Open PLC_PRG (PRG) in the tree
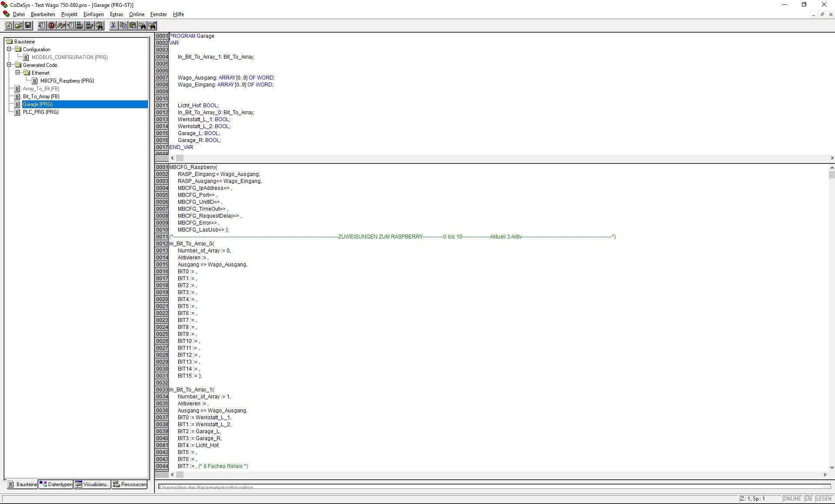The image size is (835, 504). click(40, 112)
